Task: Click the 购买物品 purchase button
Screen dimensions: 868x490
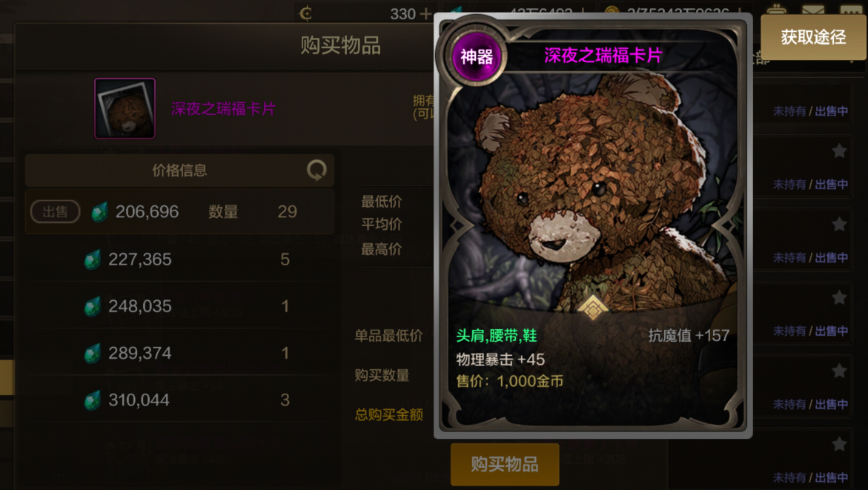Action: coord(504,464)
